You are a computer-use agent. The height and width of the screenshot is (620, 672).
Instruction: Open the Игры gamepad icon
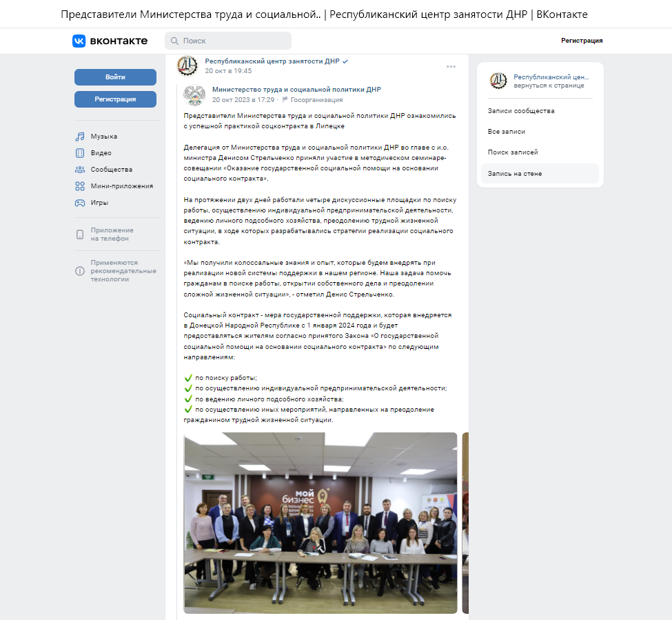(x=80, y=203)
